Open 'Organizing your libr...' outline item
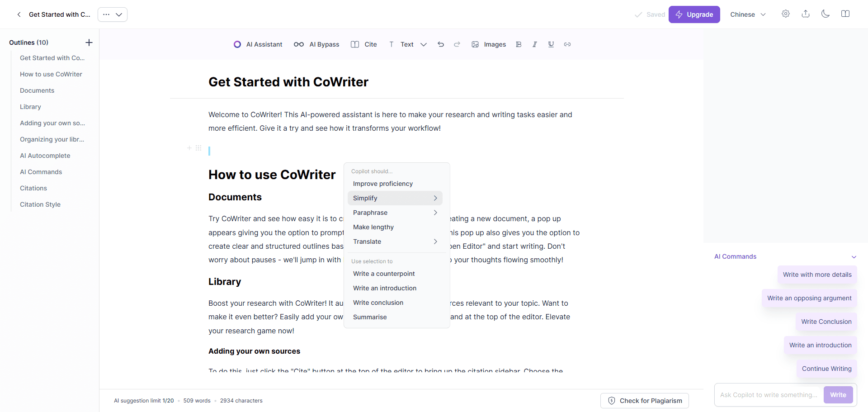 (52, 139)
